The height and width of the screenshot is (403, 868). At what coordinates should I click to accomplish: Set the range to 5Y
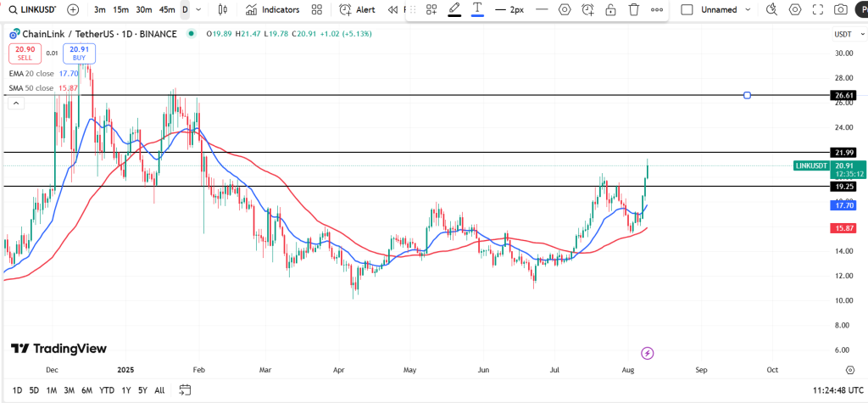coord(142,390)
